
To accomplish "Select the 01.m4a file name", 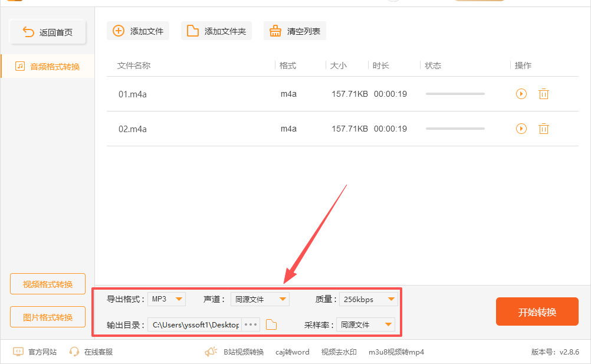I will [x=132, y=94].
